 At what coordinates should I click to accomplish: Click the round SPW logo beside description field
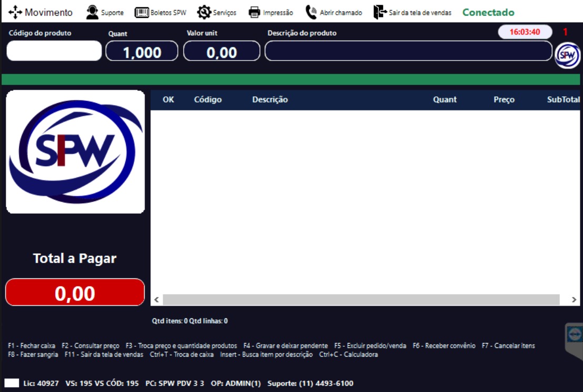tap(567, 55)
